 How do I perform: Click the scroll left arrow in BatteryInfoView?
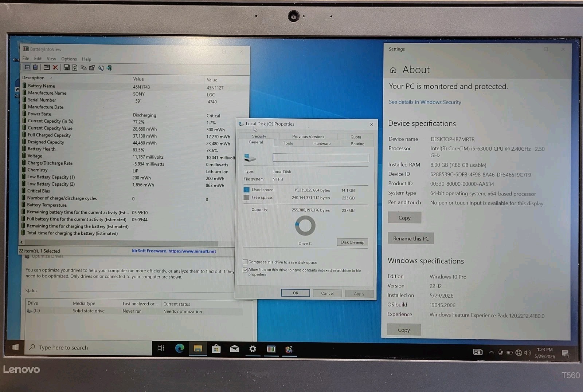(x=22, y=242)
